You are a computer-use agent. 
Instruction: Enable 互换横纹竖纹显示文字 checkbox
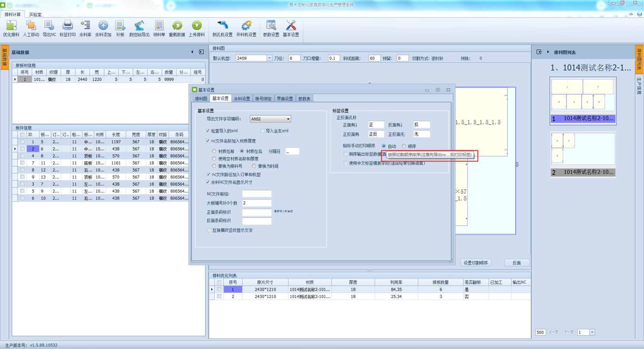tap(209, 230)
